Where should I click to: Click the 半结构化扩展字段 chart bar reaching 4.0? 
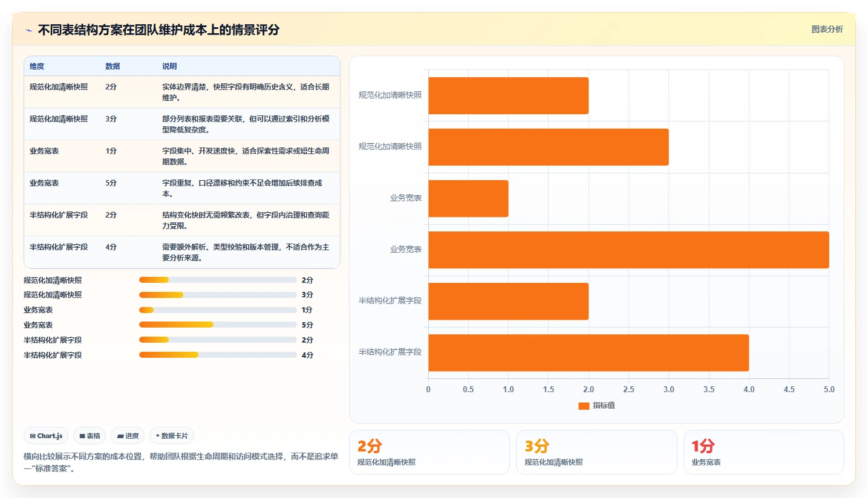(589, 353)
